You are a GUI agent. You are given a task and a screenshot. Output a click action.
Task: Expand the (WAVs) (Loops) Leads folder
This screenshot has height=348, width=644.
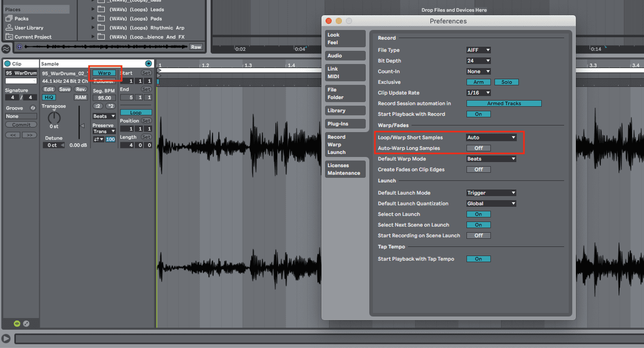pyautogui.click(x=93, y=9)
